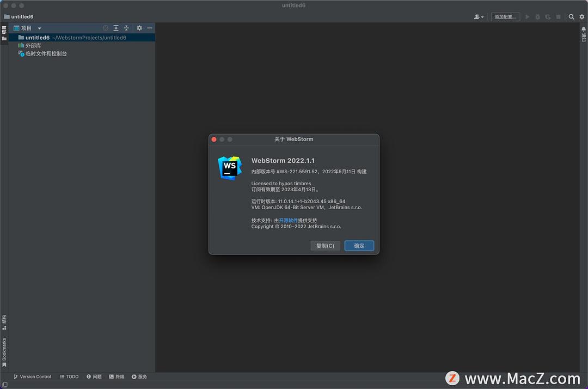The image size is (588, 389).
Task: Click the Stop square icon in toolbar
Action: click(559, 17)
